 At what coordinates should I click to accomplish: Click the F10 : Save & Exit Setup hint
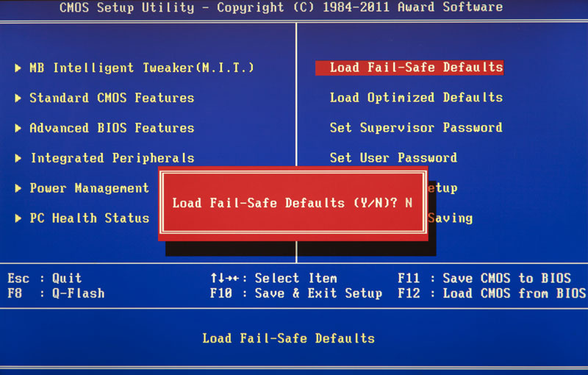(296, 293)
